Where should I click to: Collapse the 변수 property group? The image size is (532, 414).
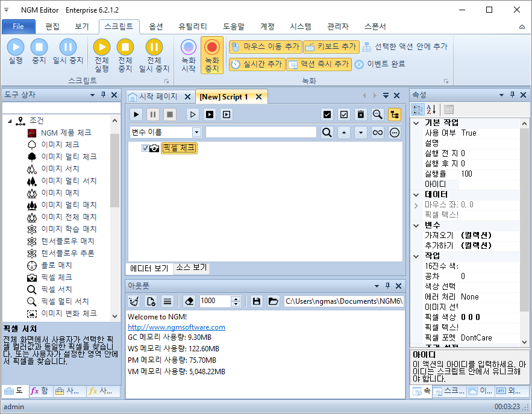point(416,225)
